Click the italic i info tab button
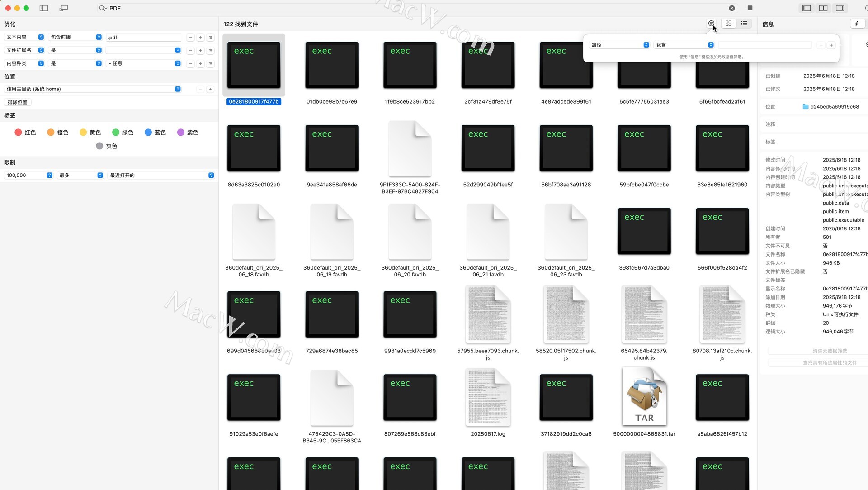Image resolution: width=868 pixels, height=490 pixels. coord(856,24)
